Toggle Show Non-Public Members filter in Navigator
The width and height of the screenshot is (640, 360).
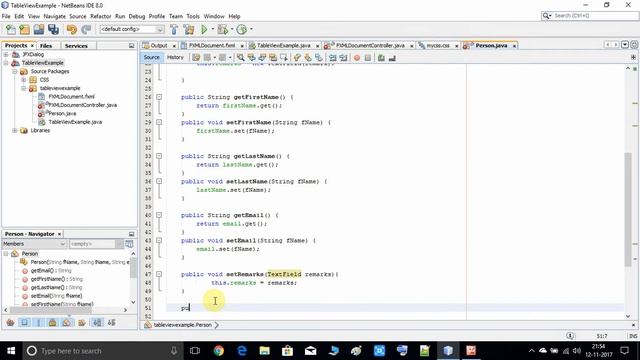point(53,322)
